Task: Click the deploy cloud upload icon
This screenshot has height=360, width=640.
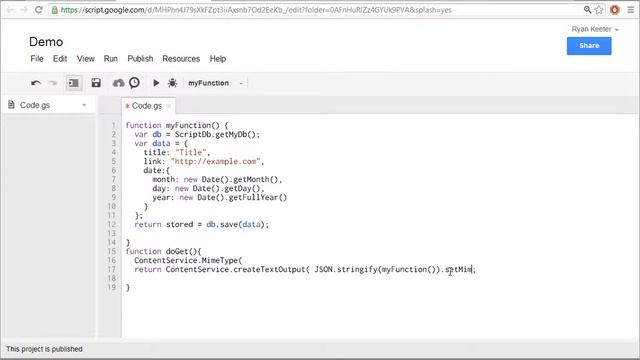Action: click(118, 83)
